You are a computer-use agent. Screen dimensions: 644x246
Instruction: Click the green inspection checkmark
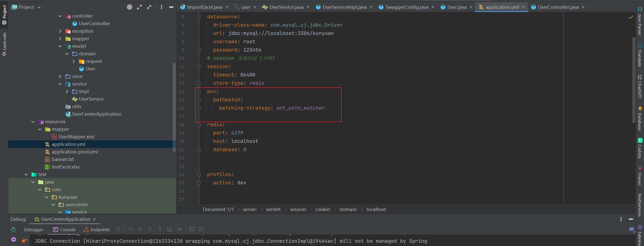click(631, 17)
